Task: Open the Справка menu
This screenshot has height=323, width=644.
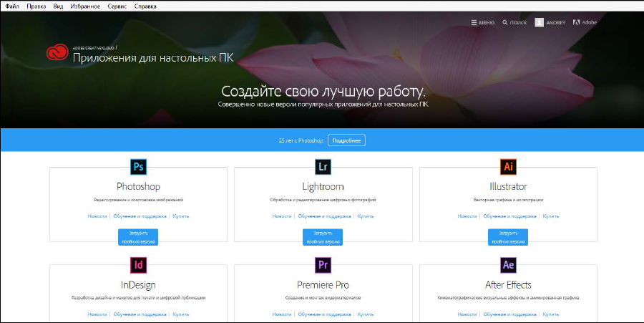Action: pyautogui.click(x=145, y=6)
